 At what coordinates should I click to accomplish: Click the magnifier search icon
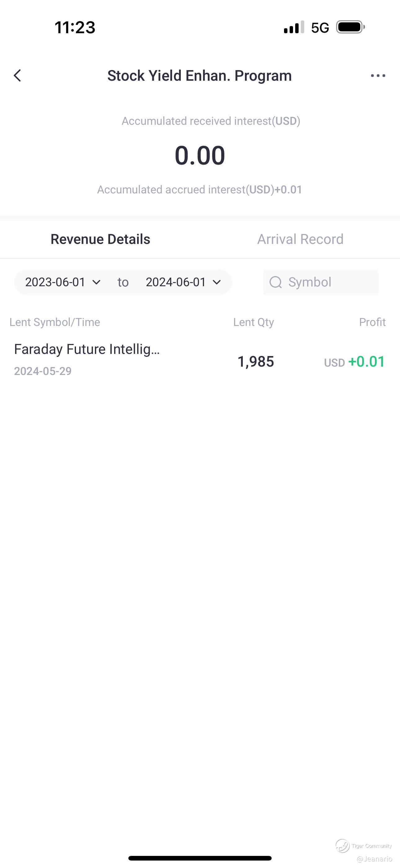(275, 283)
